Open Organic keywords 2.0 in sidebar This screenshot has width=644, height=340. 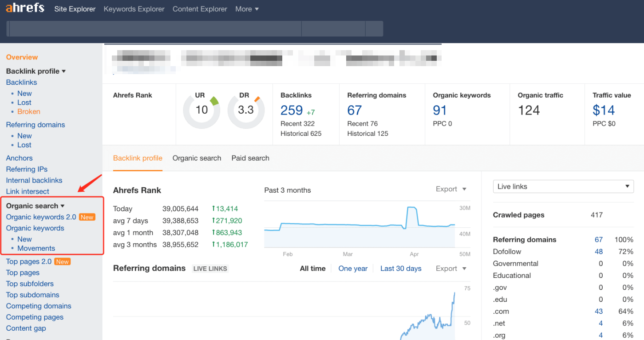coord(41,217)
